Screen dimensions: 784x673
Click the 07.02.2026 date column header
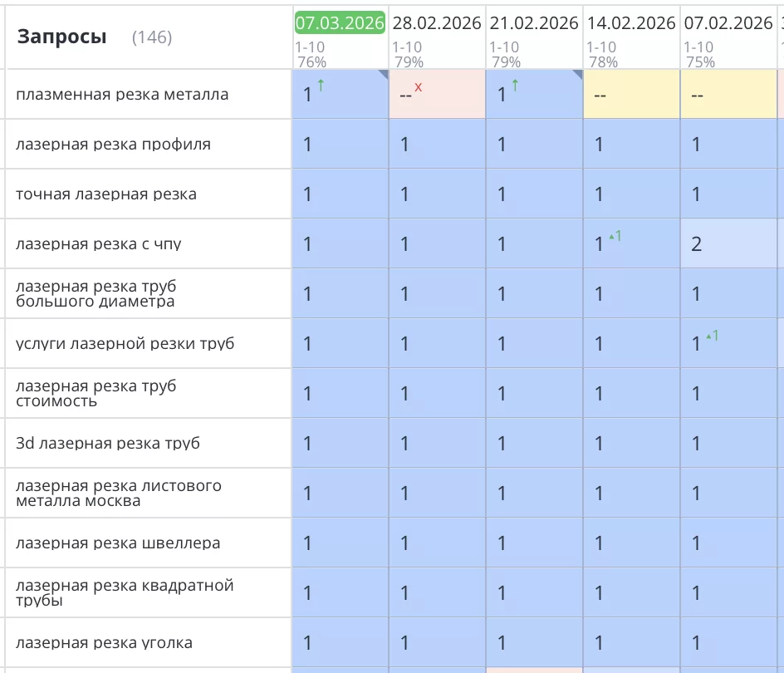coord(728,23)
